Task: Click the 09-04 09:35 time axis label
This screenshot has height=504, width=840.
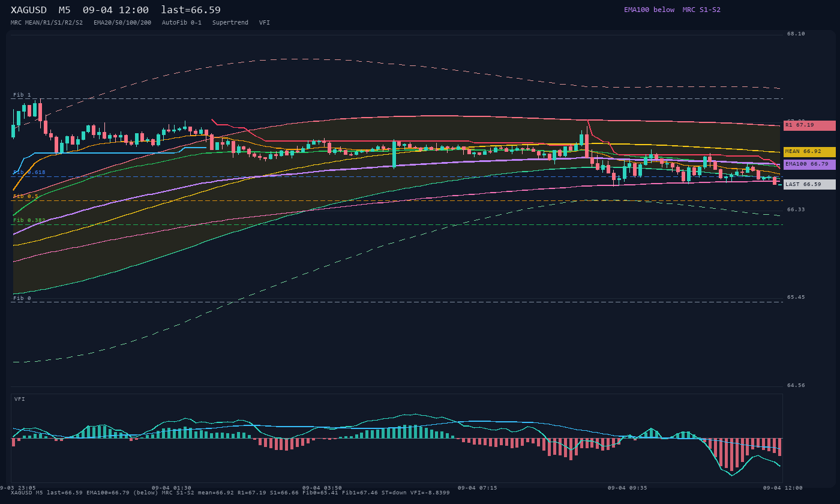Action: pos(628,488)
